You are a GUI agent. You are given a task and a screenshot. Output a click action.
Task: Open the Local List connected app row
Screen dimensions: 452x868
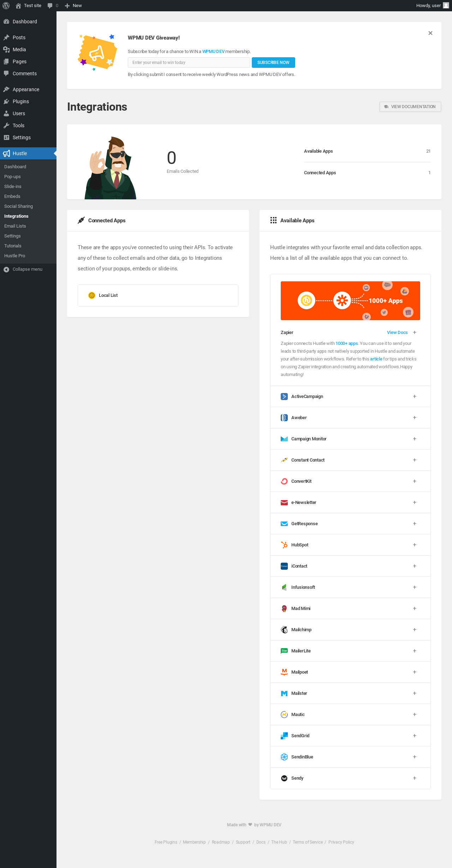point(158,295)
